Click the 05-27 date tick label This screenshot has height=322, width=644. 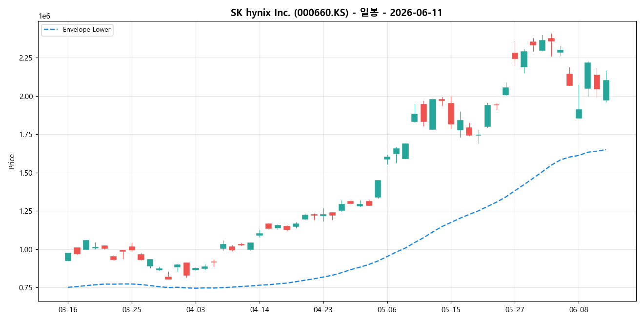[515, 309]
